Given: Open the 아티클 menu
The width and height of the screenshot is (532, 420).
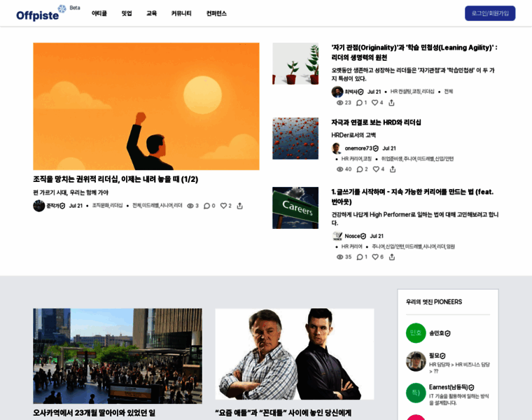Looking at the screenshot, I should tap(99, 13).
